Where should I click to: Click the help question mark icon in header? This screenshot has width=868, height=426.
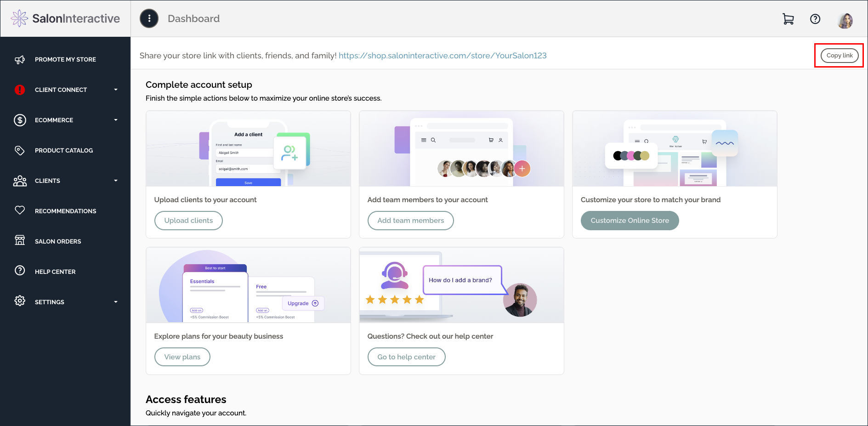click(x=815, y=19)
